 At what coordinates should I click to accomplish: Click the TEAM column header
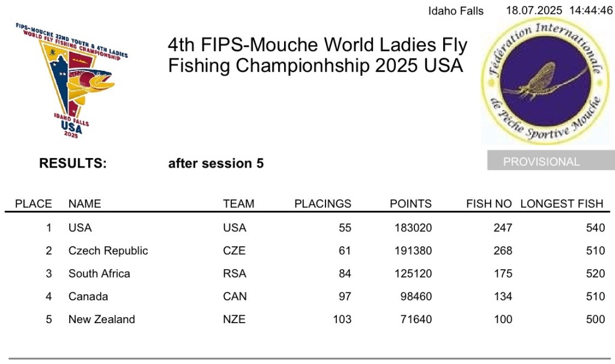pyautogui.click(x=238, y=204)
